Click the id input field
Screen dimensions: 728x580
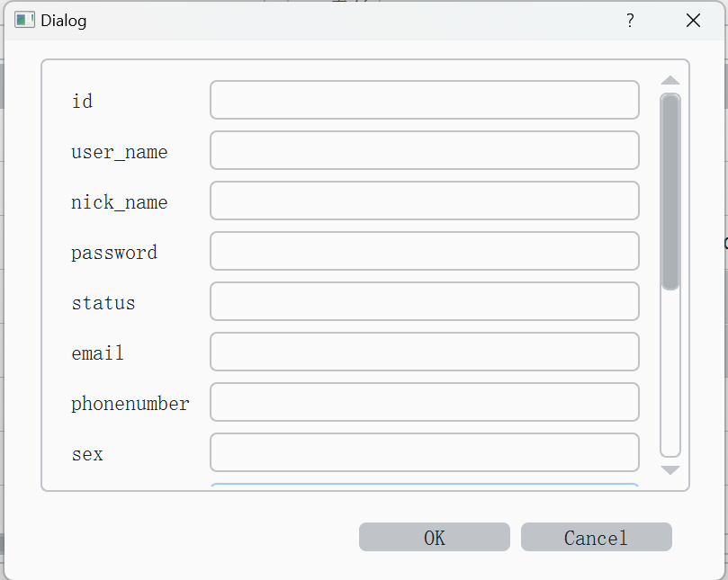pyautogui.click(x=425, y=100)
